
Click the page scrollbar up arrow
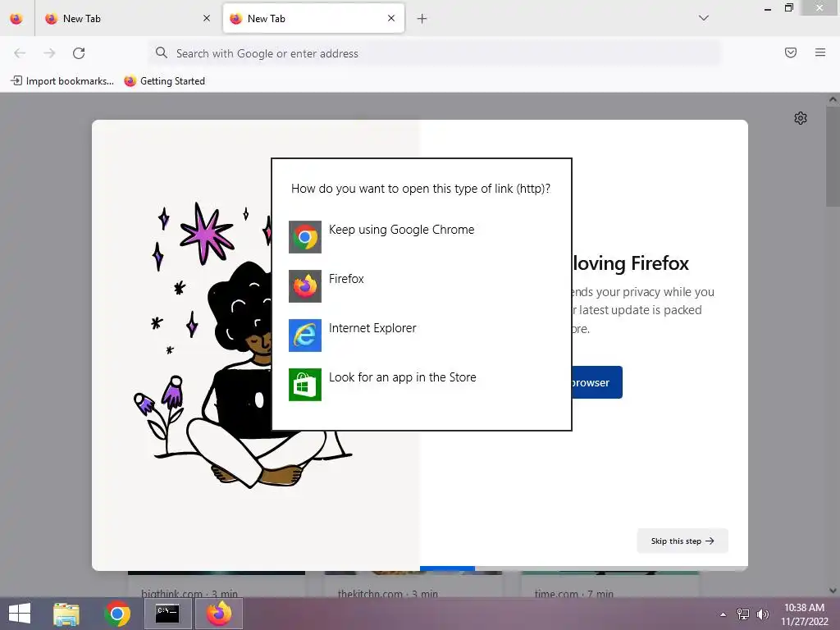(x=833, y=99)
